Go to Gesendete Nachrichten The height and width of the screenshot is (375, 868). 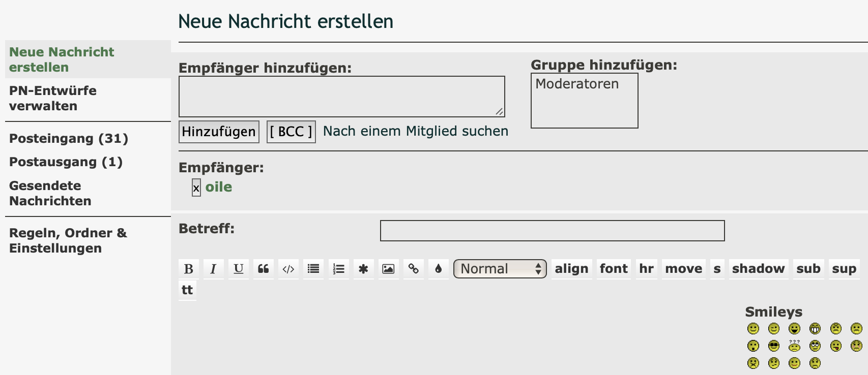(x=50, y=193)
